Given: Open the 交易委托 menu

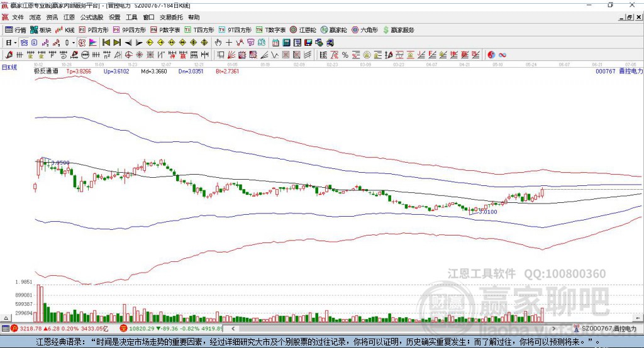Looking at the screenshot, I should click(171, 17).
